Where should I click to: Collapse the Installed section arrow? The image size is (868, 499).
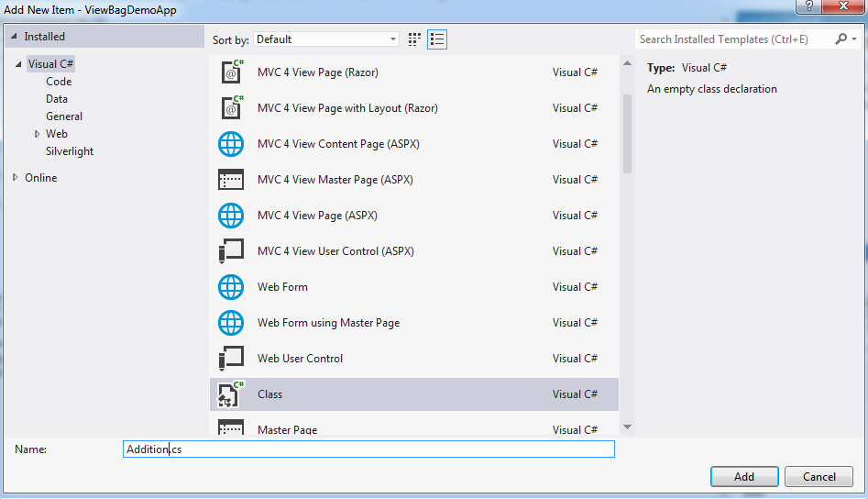(x=14, y=37)
